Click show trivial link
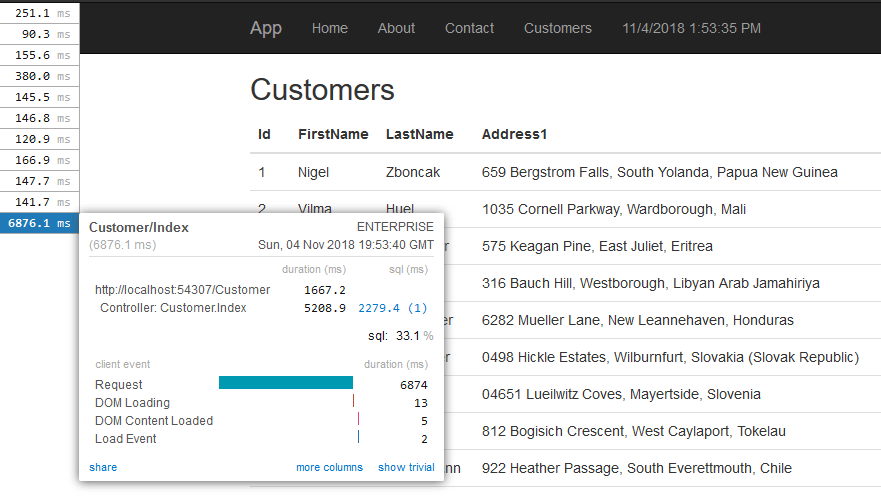 click(x=406, y=467)
